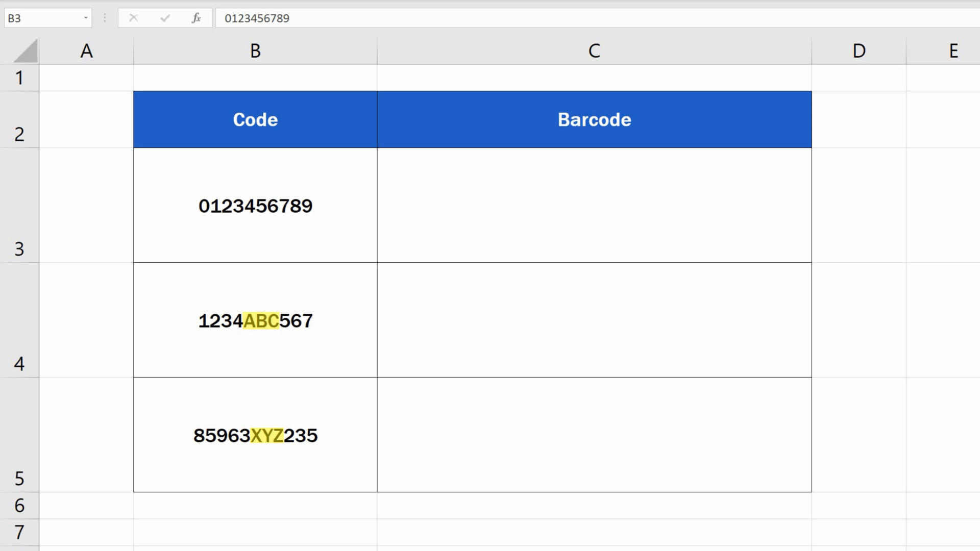The image size is (980, 551).
Task: Select the cell containing 0123456789
Action: coord(255,206)
